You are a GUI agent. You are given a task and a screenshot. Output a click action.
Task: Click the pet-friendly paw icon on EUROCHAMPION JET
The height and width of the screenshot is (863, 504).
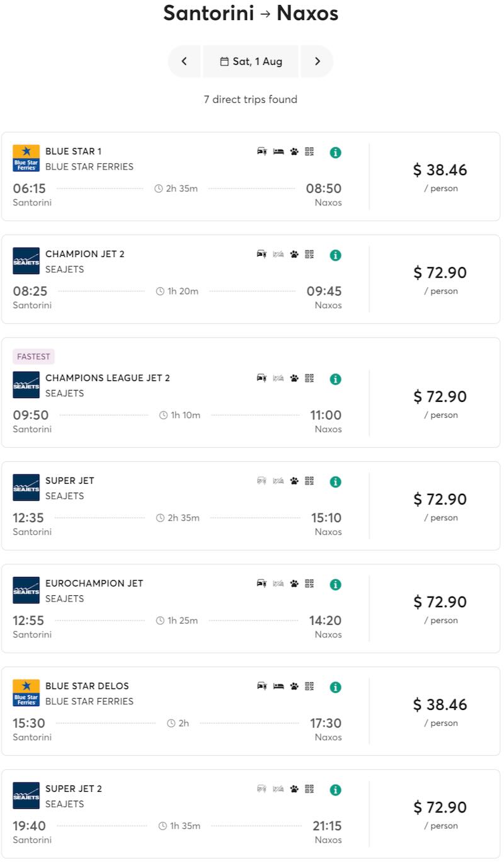pos(294,584)
